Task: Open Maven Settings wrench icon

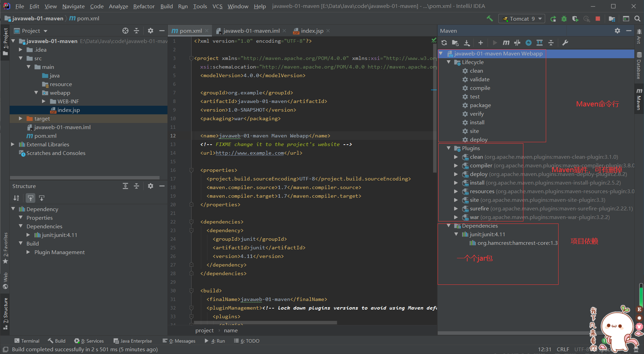Action: click(x=565, y=43)
